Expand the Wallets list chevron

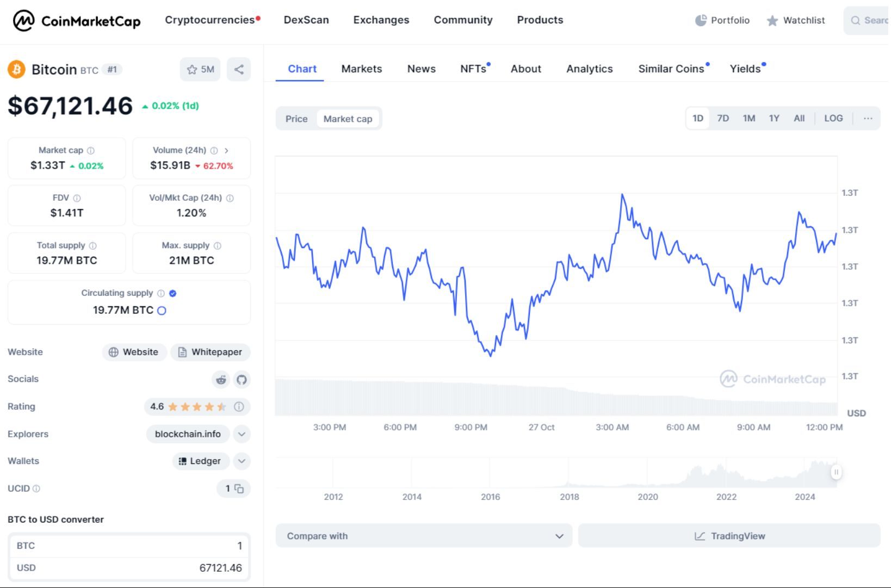(241, 461)
